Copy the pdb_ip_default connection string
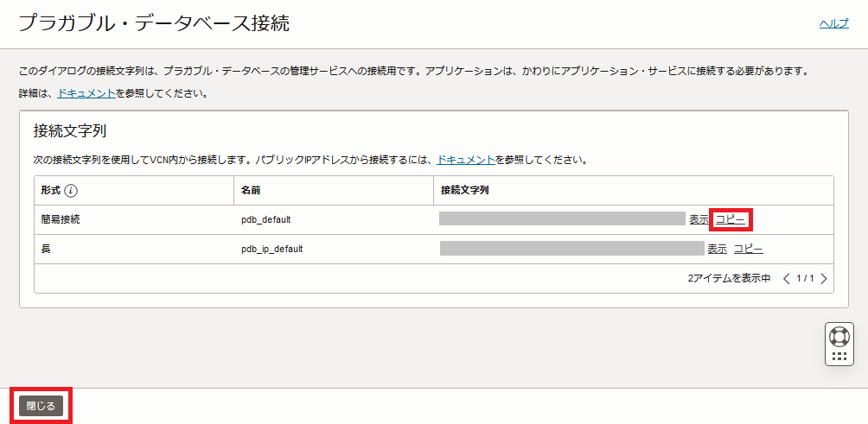 tap(749, 249)
